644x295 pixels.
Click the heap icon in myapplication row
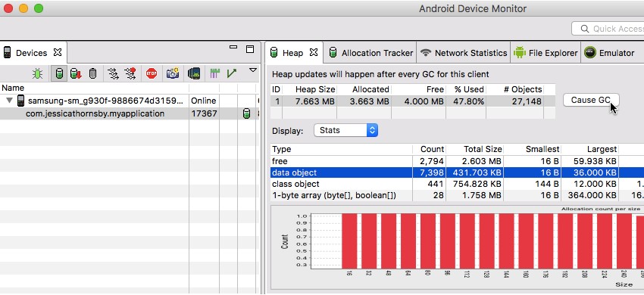[x=246, y=113]
